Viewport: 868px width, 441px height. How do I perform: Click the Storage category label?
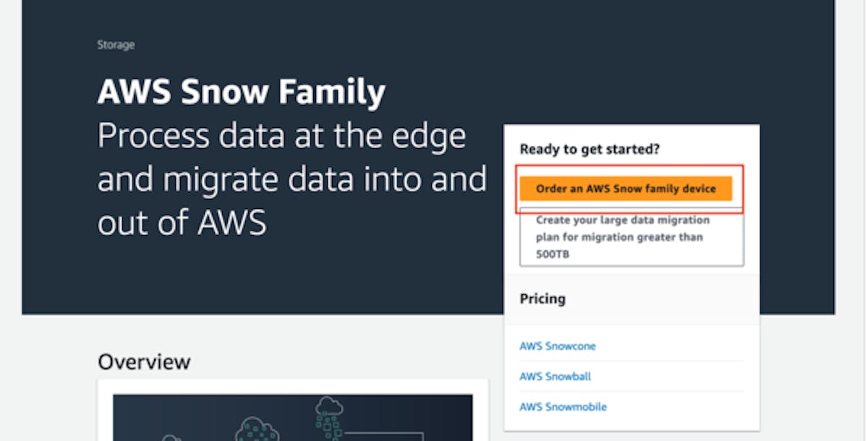[x=116, y=44]
